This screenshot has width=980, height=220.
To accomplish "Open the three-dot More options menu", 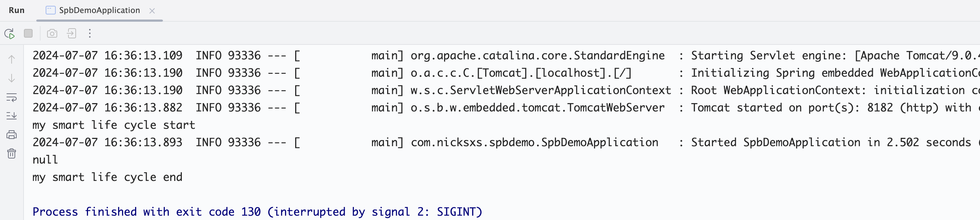I will click(90, 33).
